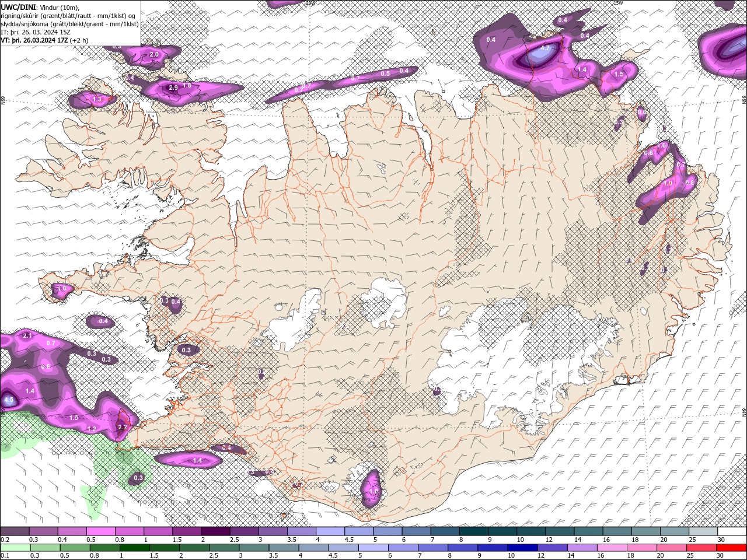This screenshot has height=560, width=747.
Task: Pick the deep blue 10–12 swatch, lower legend
Action: pyautogui.click(x=522, y=548)
